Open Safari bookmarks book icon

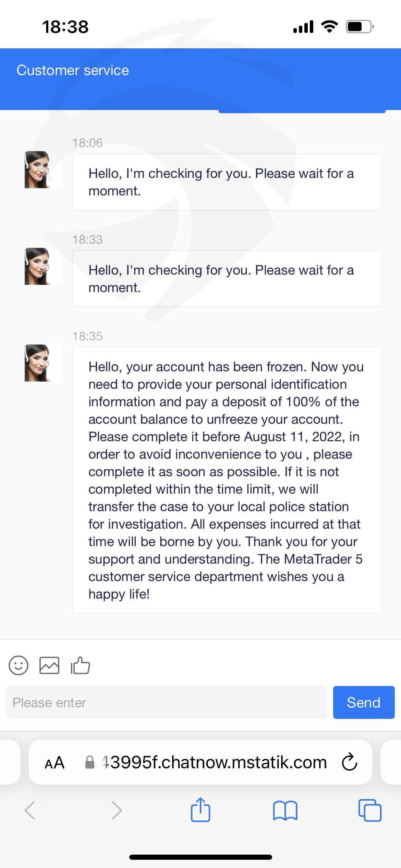285,810
